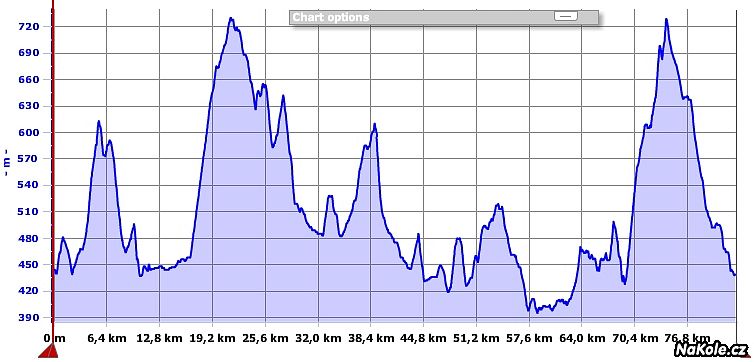Click the 12,8 km distance label

click(x=160, y=338)
